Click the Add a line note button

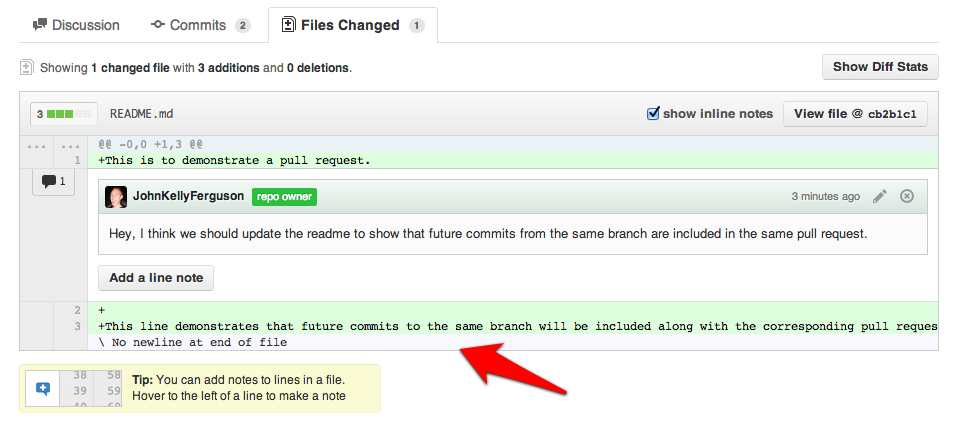coord(155,278)
